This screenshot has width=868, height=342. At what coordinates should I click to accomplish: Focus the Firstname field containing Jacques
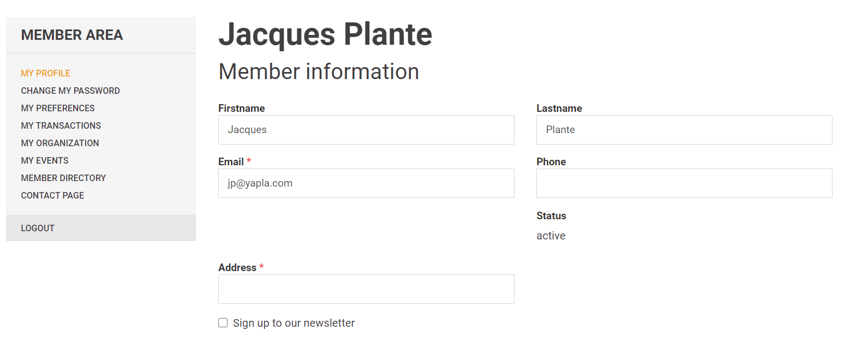pyautogui.click(x=366, y=130)
